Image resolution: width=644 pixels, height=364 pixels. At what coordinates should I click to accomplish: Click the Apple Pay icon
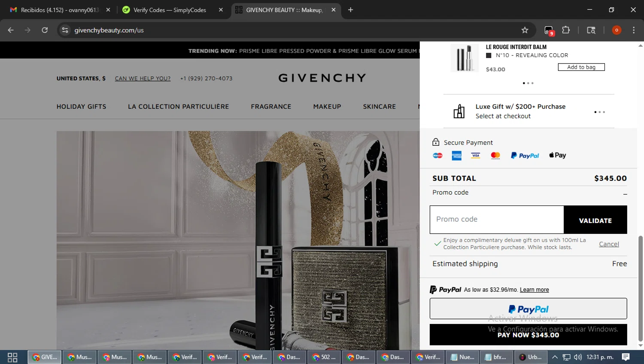(558, 155)
